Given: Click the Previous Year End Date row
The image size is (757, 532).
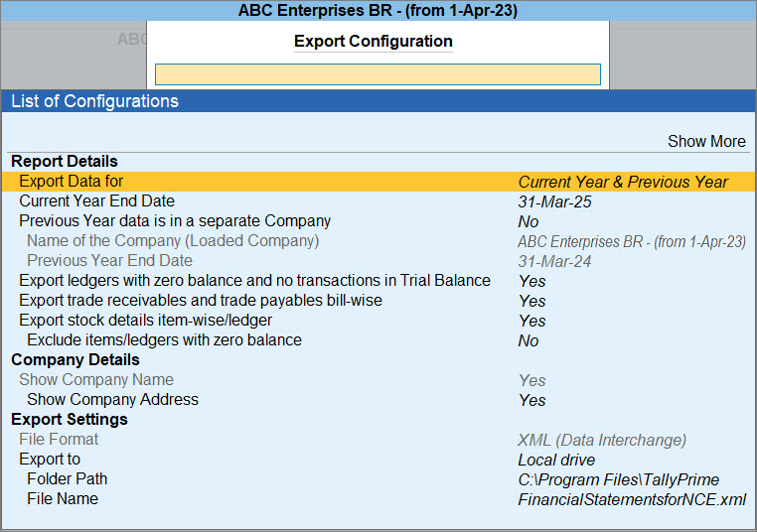Looking at the screenshot, I should pos(378,261).
